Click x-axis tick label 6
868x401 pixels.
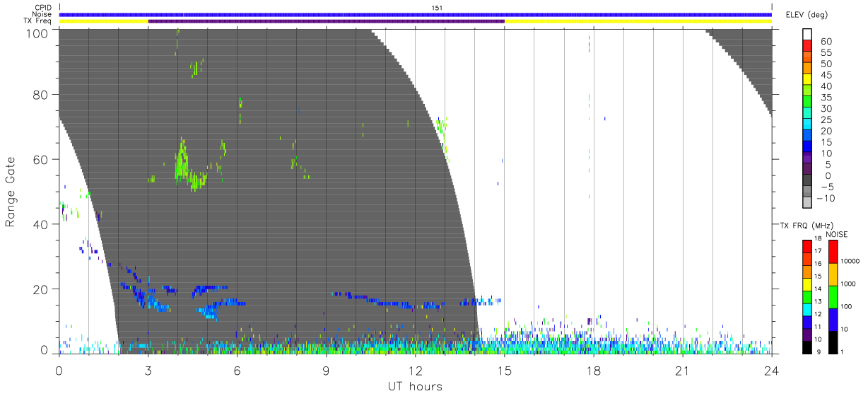tap(237, 371)
